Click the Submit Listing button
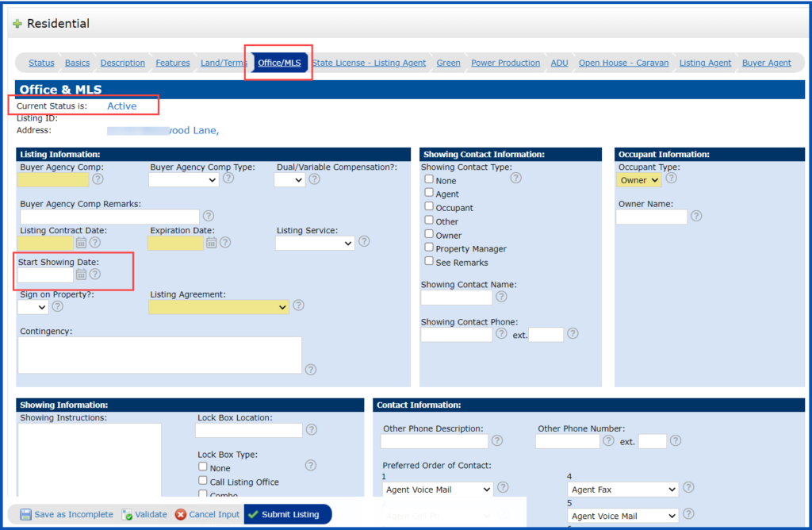Viewport: 812px width, 530px height. tap(288, 514)
